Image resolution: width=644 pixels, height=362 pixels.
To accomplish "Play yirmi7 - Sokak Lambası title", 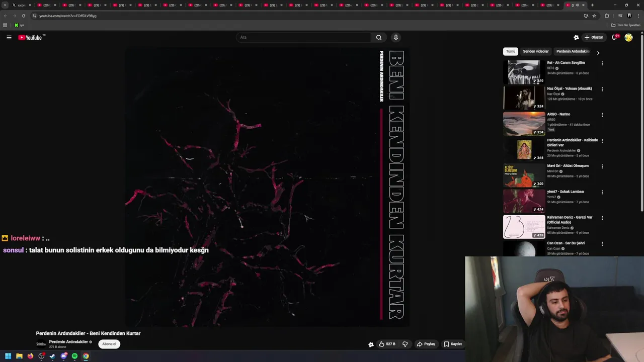I will (566, 192).
